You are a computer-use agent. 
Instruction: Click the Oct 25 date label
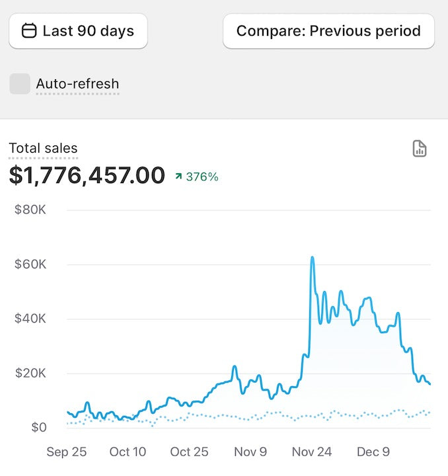tap(189, 452)
